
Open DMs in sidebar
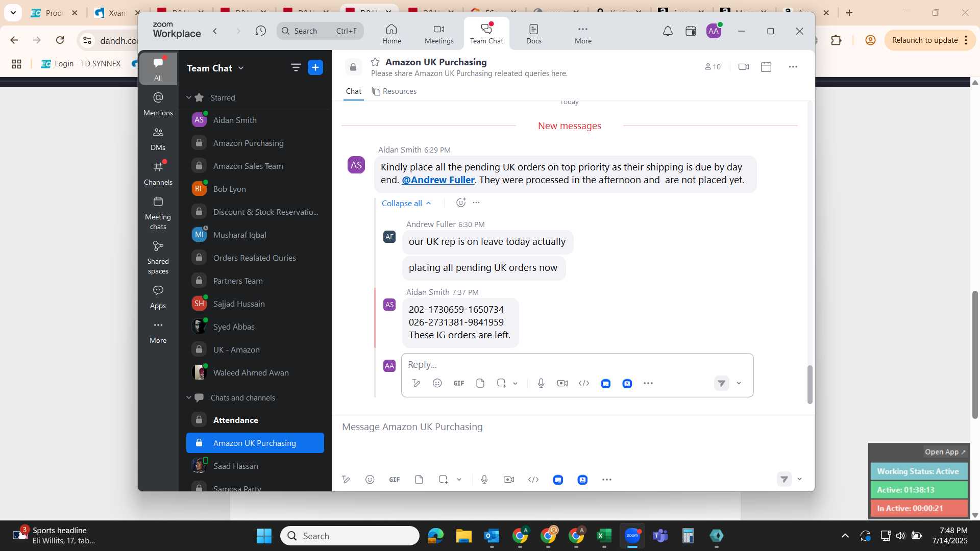(158, 138)
